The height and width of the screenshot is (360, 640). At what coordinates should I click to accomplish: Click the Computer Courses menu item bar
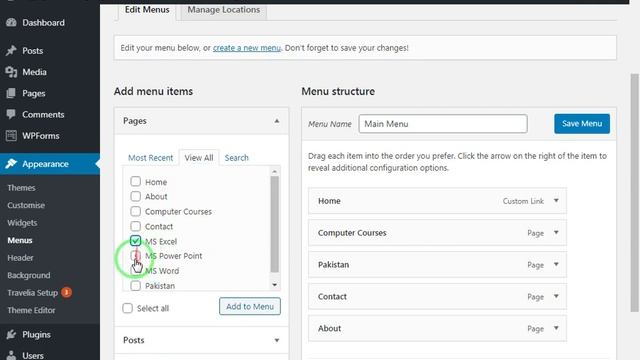438,233
